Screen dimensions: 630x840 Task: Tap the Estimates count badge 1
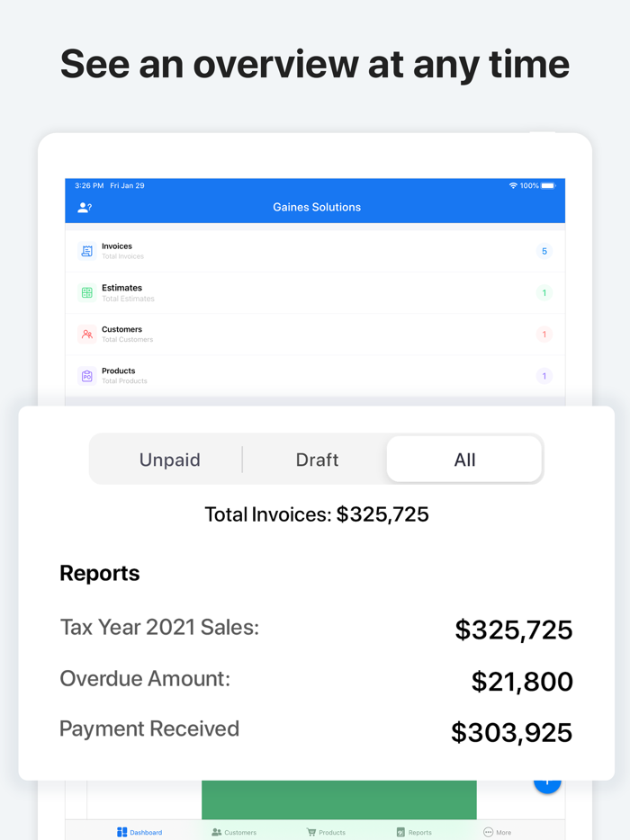[x=544, y=292]
